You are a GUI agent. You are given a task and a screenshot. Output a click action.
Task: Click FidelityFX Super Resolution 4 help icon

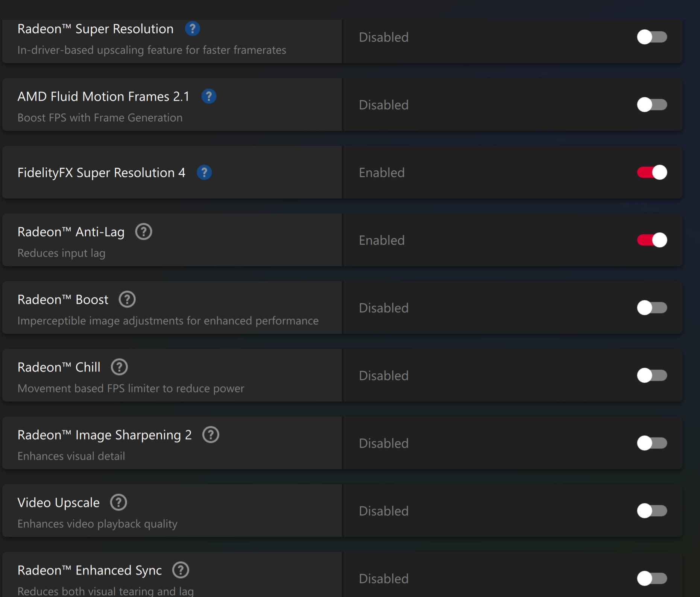point(204,173)
